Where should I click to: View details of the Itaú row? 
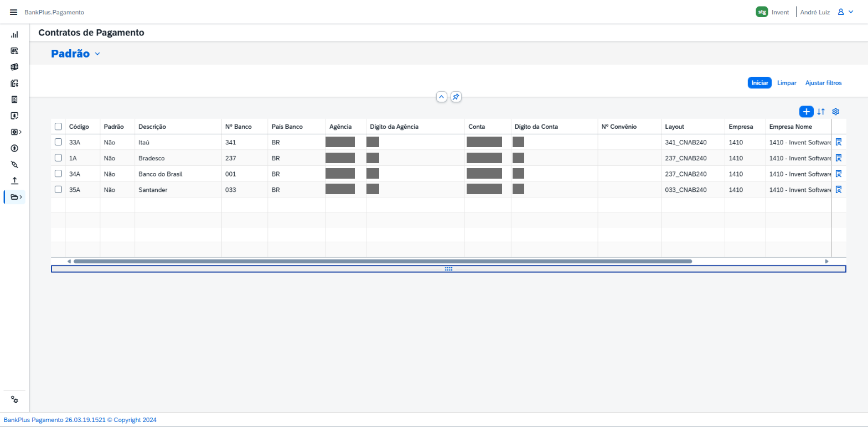click(x=839, y=142)
